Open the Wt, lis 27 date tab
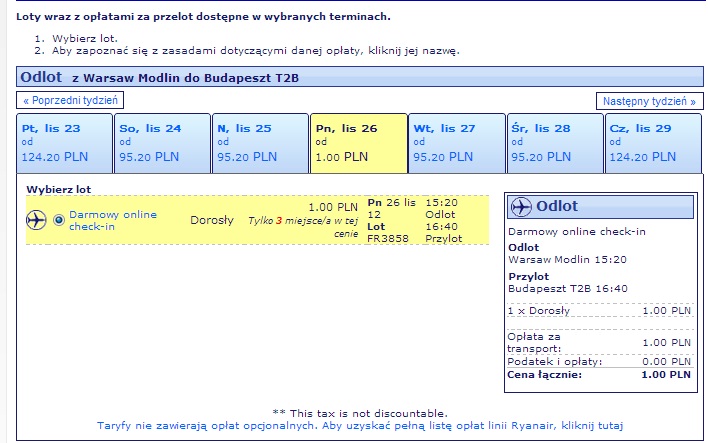Image resolution: width=708 pixels, height=443 pixels. [x=456, y=143]
